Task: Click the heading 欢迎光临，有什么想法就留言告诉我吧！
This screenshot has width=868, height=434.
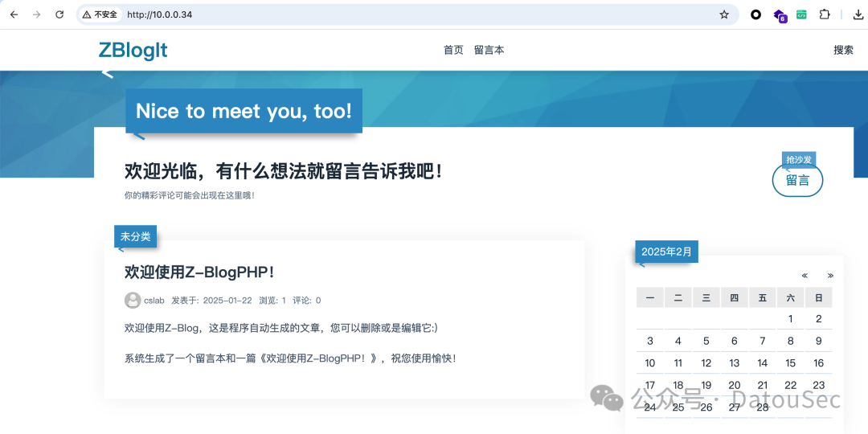Action: [284, 172]
